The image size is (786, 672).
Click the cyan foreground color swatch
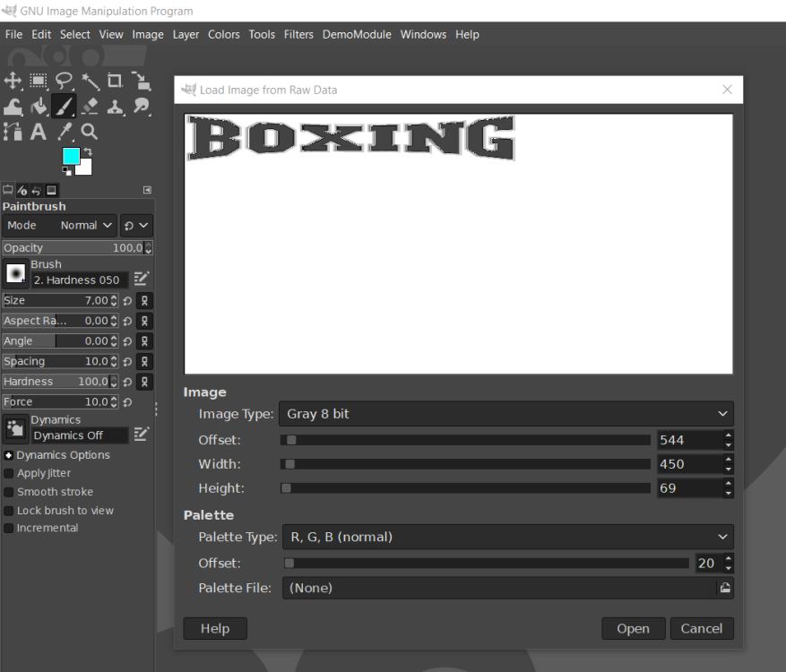coord(71,156)
